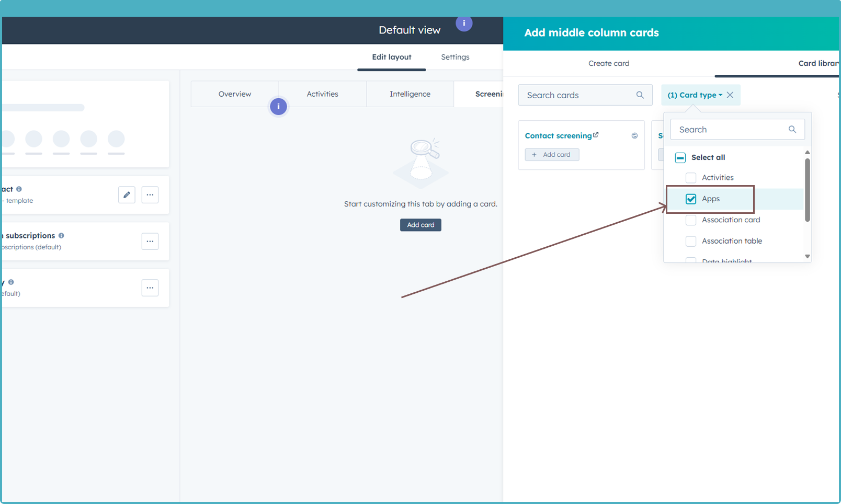Expand the Card type filter dropdown
The image size is (841, 504).
(x=695, y=95)
